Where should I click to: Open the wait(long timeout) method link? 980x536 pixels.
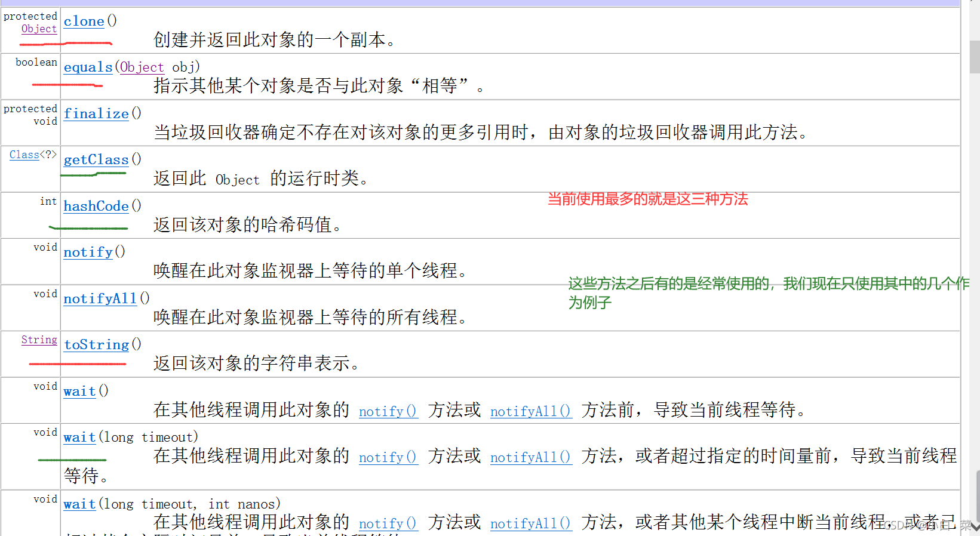80,437
